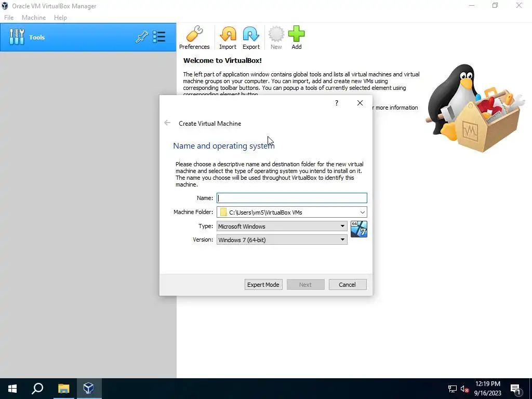Click the VirtualBox logo in title bar
The height and width of the screenshot is (399, 532).
point(5,6)
